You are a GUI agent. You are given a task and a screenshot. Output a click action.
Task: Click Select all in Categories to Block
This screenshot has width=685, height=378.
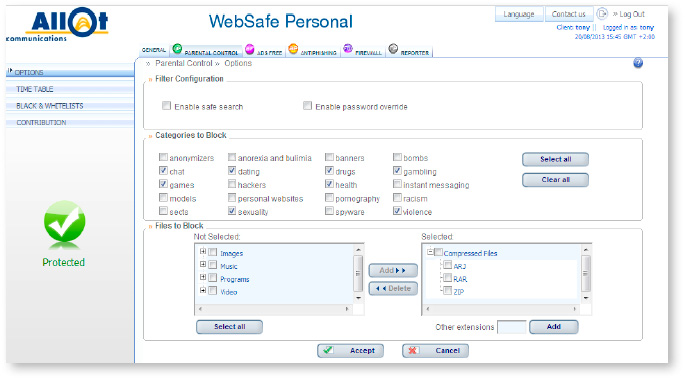[555, 160]
